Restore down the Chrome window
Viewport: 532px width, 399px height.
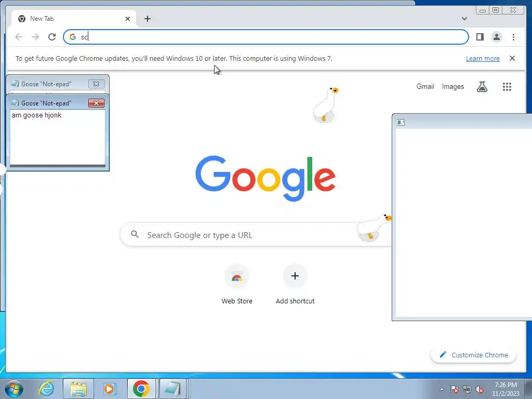tap(496, 10)
